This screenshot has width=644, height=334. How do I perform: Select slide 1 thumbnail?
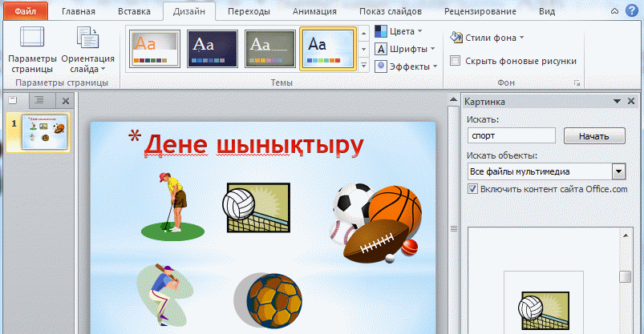click(45, 132)
